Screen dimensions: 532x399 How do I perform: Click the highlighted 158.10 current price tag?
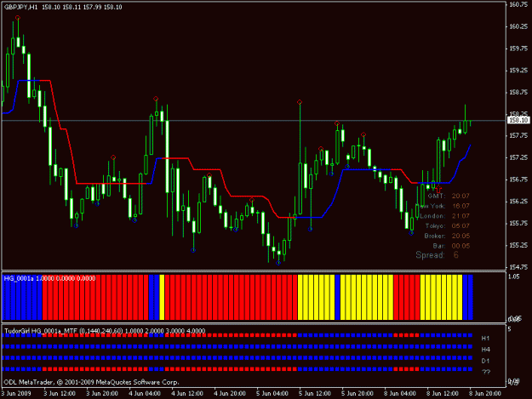(518, 120)
